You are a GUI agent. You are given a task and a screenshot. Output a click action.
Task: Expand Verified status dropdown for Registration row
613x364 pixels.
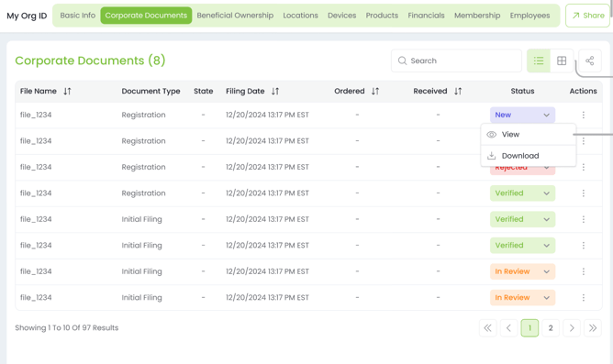(x=522, y=193)
